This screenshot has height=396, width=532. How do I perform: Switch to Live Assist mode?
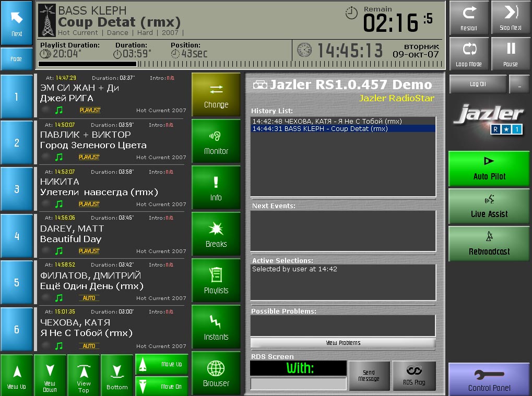tap(489, 206)
